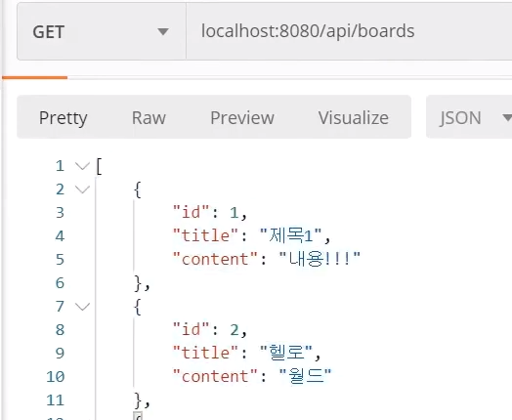This screenshot has height=420, width=512.
Task: Click the "title" key on line 9
Action: point(205,353)
